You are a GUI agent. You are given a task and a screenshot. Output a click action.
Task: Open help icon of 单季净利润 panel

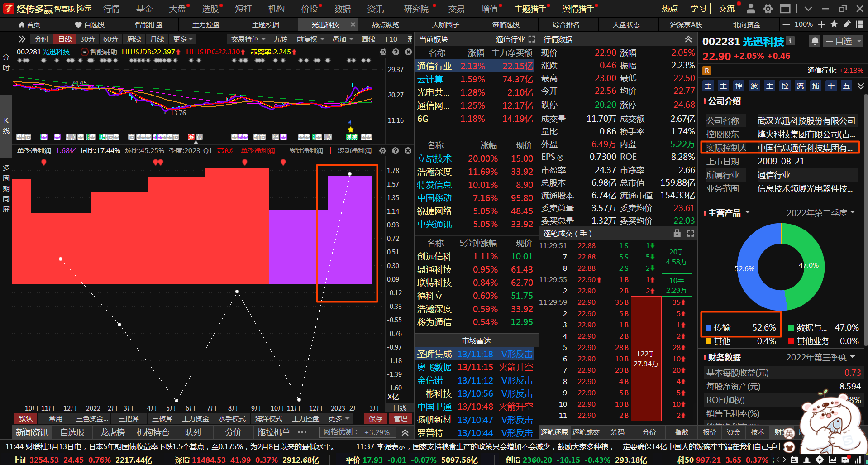point(395,150)
